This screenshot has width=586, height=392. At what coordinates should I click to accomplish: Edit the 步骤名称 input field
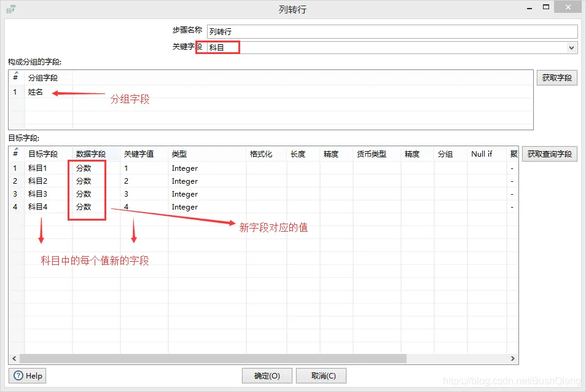[x=392, y=31]
